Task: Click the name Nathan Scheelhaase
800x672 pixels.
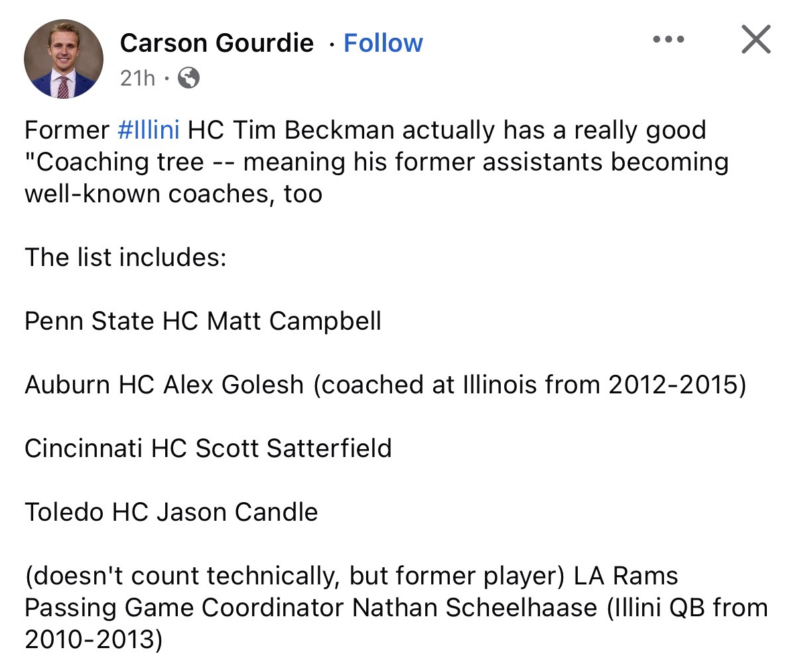Action: tap(474, 608)
